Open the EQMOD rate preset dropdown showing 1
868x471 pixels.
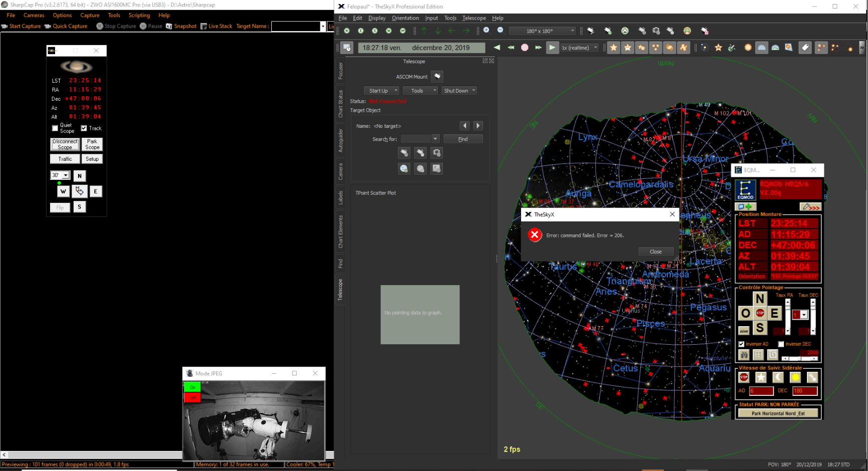click(x=800, y=315)
